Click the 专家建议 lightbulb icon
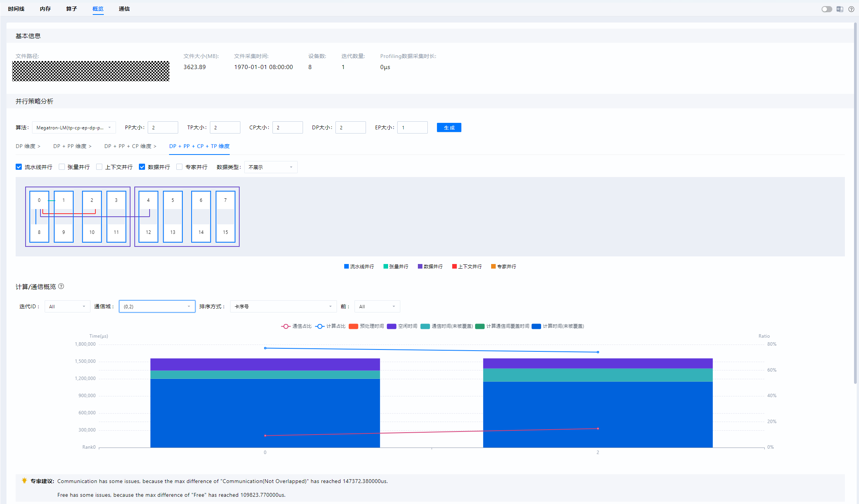Image resolution: width=859 pixels, height=504 pixels. pos(24,481)
